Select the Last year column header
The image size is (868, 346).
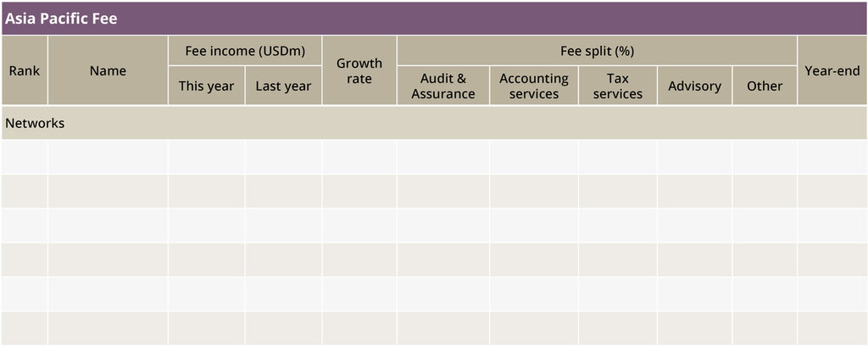pyautogui.click(x=283, y=86)
